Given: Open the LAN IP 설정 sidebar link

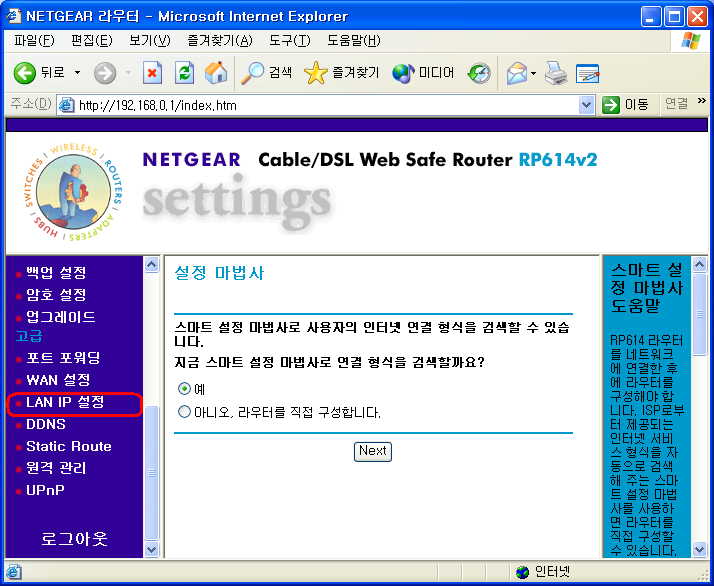Looking at the screenshot, I should [65, 402].
